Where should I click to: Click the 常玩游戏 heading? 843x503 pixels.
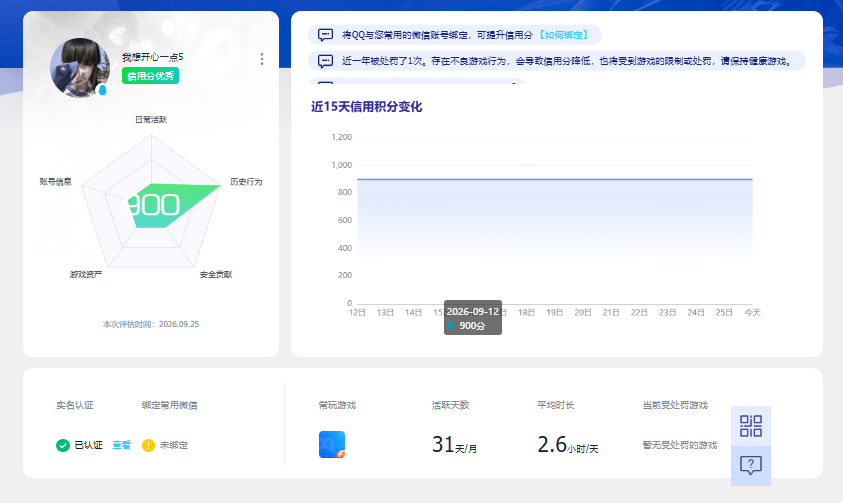(337, 405)
